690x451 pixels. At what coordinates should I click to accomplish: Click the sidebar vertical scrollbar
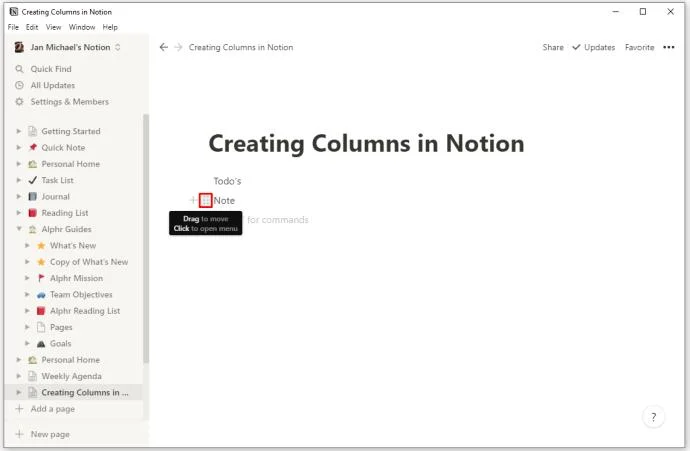pos(146,238)
